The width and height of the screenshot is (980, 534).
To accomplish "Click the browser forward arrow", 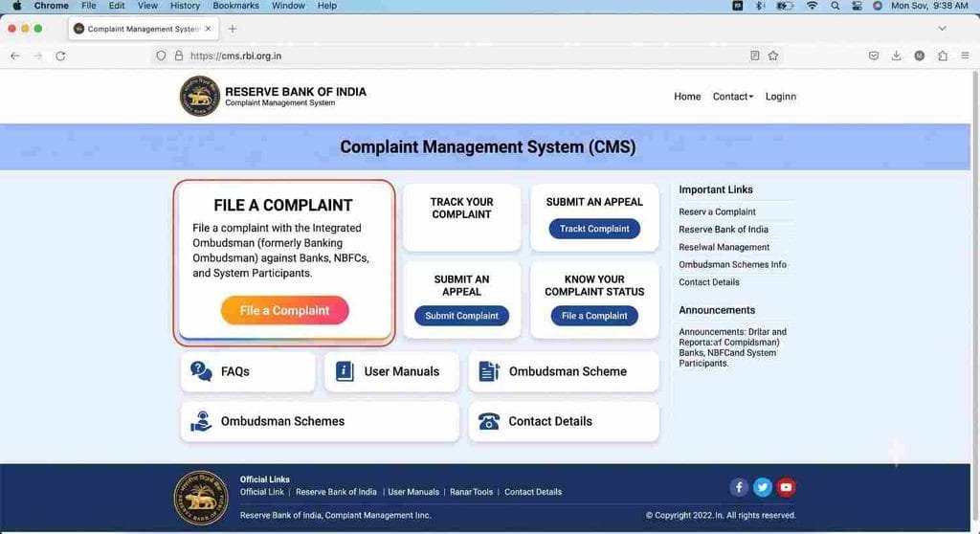I will 37,56.
